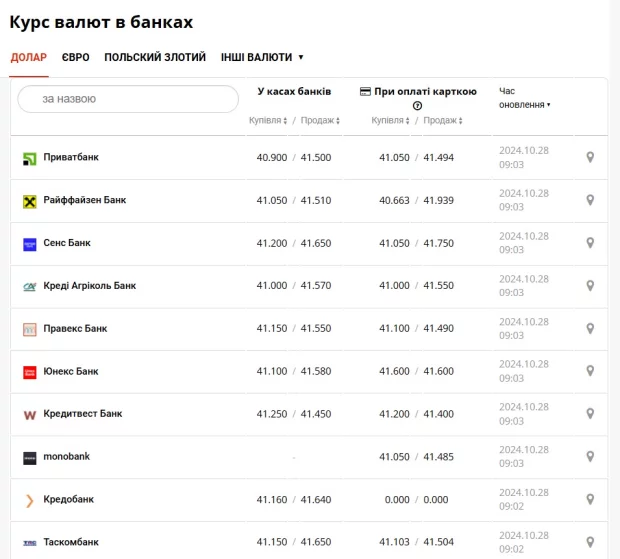Image resolution: width=620 pixels, height=559 pixels.
Task: Open location pin for Правекс Банк
Action: [x=590, y=329]
